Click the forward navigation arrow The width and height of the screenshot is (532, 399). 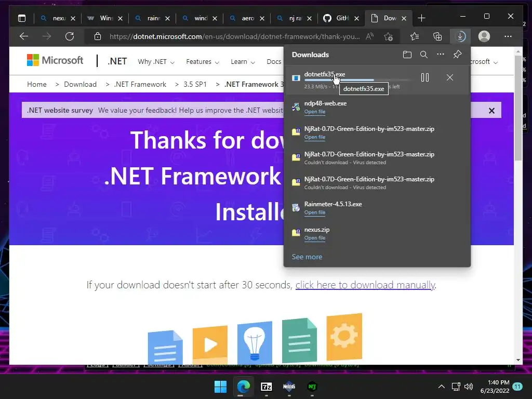(47, 36)
